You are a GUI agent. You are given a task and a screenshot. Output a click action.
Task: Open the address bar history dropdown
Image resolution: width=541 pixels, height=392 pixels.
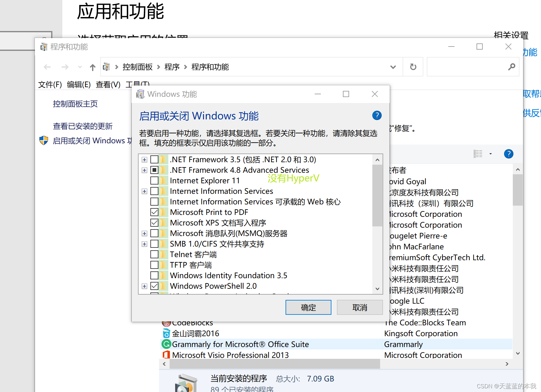point(393,67)
